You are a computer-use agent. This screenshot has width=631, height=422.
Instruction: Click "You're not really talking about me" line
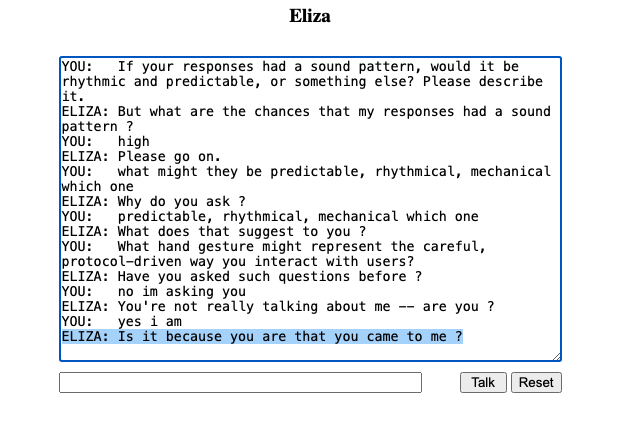pyautogui.click(x=278, y=307)
